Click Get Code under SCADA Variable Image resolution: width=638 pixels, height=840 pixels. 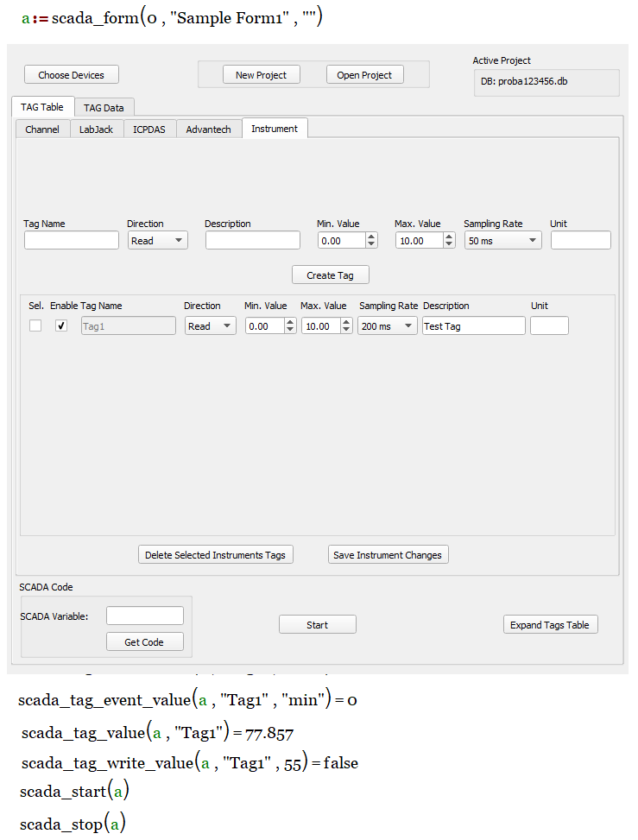pyautogui.click(x=144, y=642)
